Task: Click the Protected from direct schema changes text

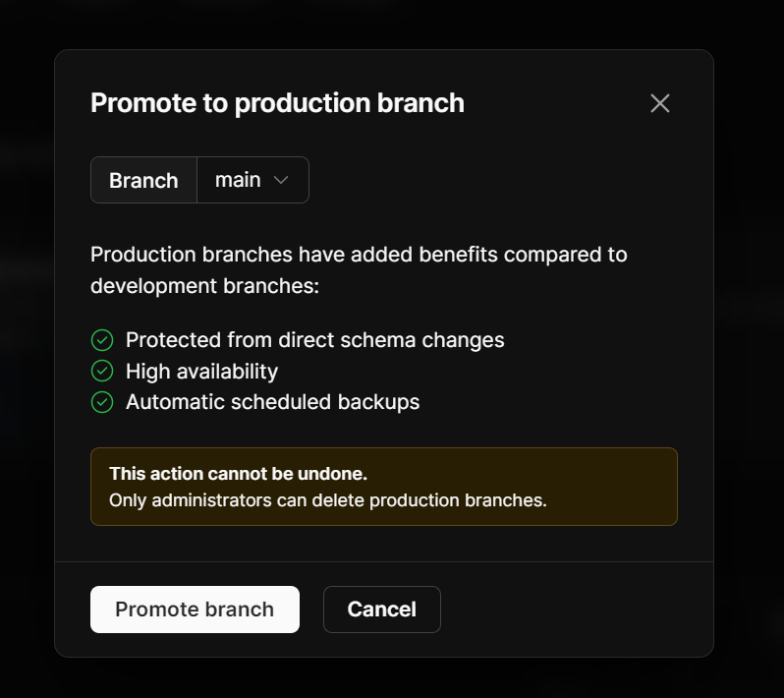Action: point(315,340)
